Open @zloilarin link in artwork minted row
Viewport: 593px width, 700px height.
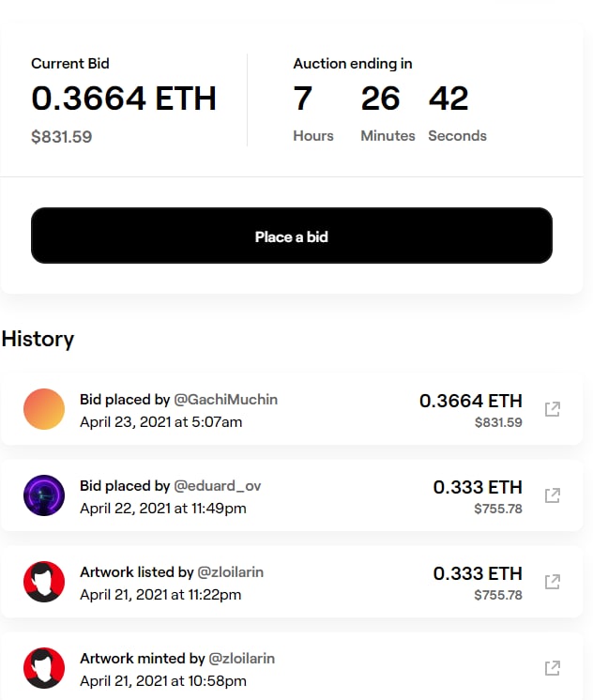[241, 659]
